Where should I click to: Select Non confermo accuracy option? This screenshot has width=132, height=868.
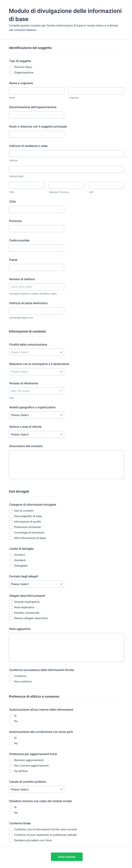tap(11, 682)
